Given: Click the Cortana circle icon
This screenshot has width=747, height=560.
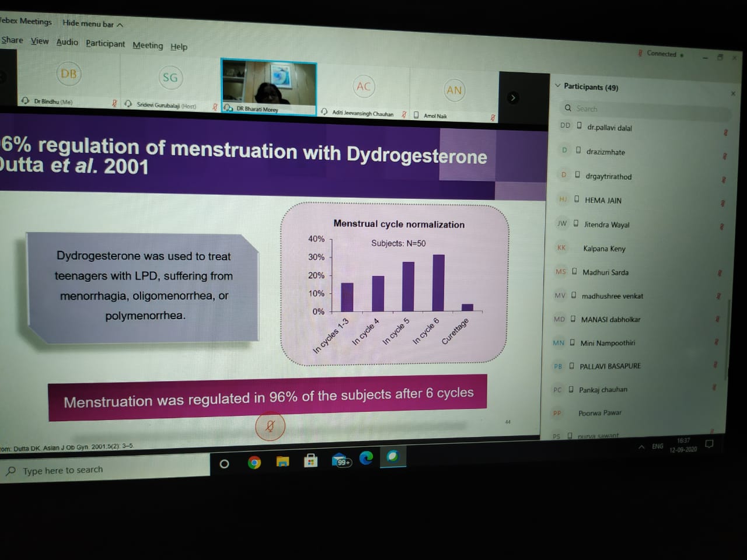Looking at the screenshot, I should 224,464.
